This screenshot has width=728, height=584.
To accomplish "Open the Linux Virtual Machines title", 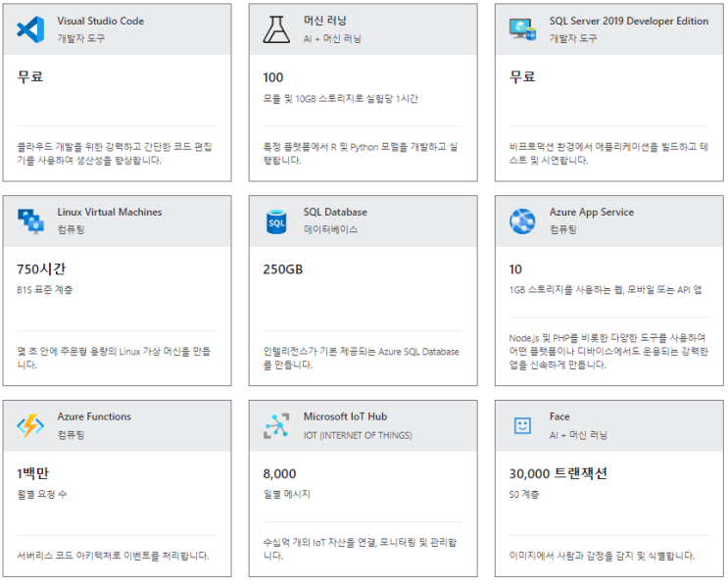I will (x=110, y=213).
